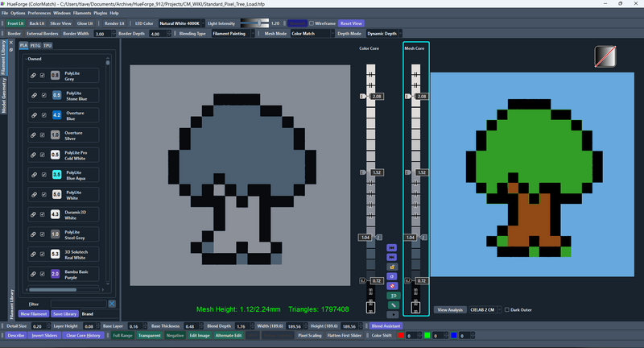Click the TD button between the sliders
Viewport: 644px width, 348px height.
point(392,295)
